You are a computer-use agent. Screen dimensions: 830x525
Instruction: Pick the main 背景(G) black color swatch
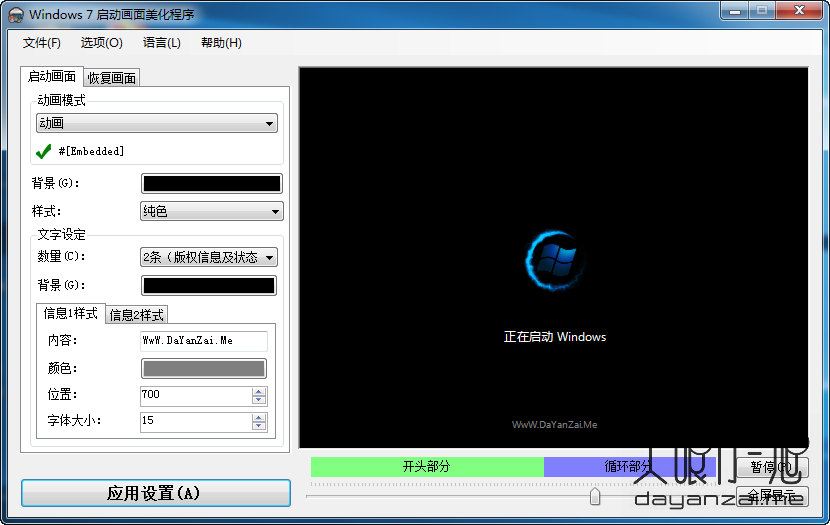tap(212, 184)
